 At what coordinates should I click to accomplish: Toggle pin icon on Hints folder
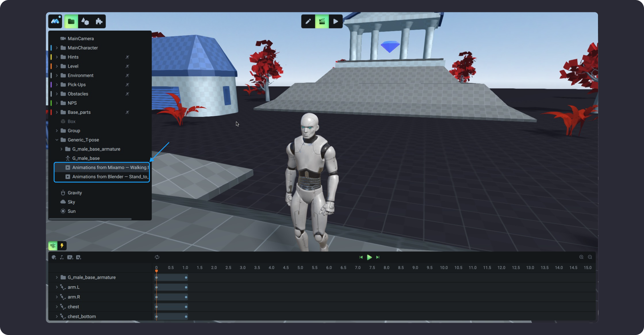coord(127,57)
